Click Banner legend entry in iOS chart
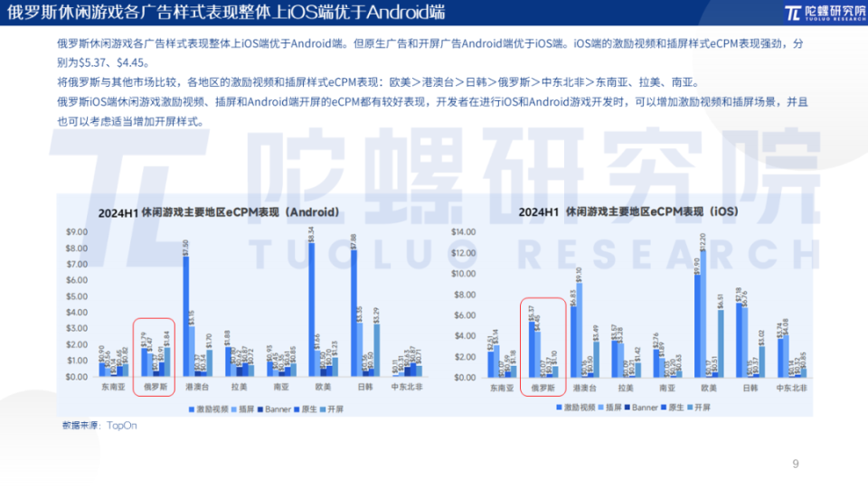 click(641, 408)
